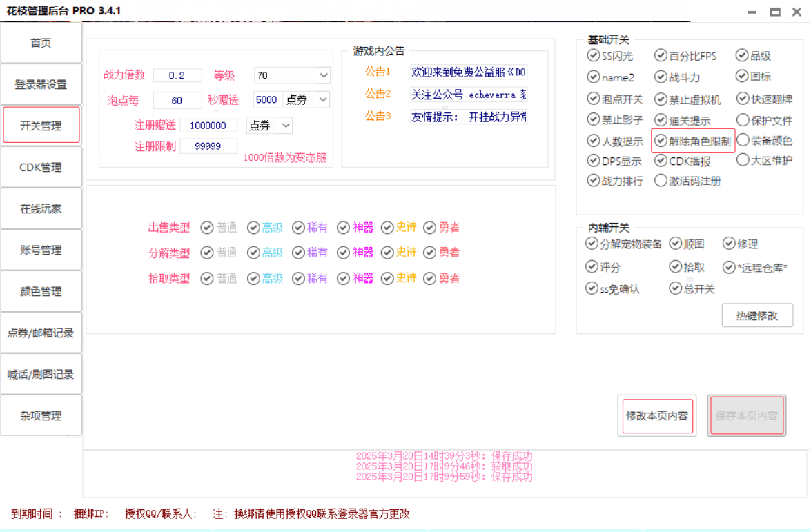The image size is (811, 532).
Task: Open CDK管理 from the sidebar
Action: tap(41, 167)
